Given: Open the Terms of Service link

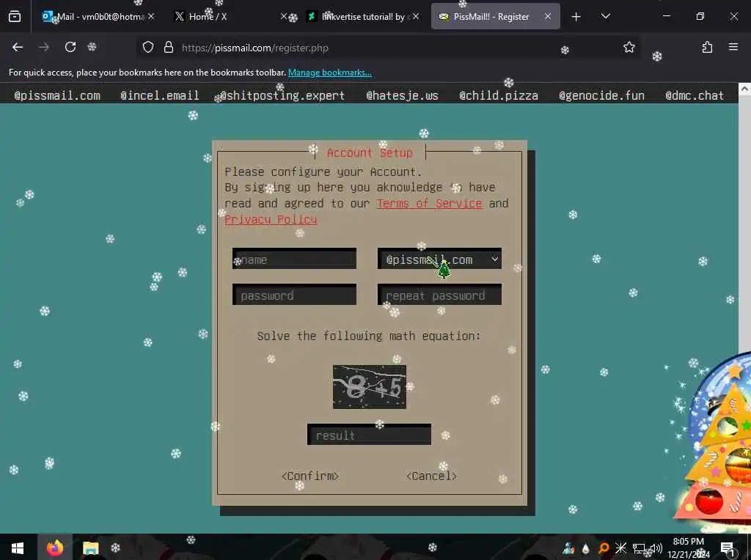Looking at the screenshot, I should coord(429,204).
